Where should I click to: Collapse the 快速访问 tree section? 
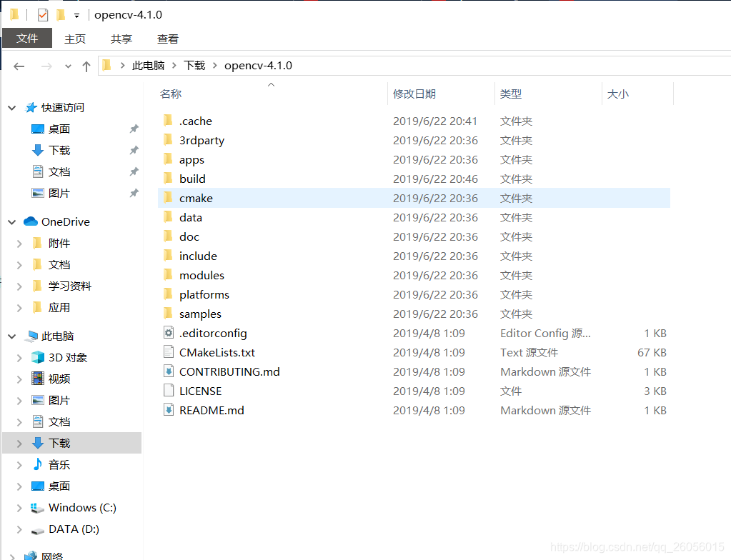click(12, 108)
